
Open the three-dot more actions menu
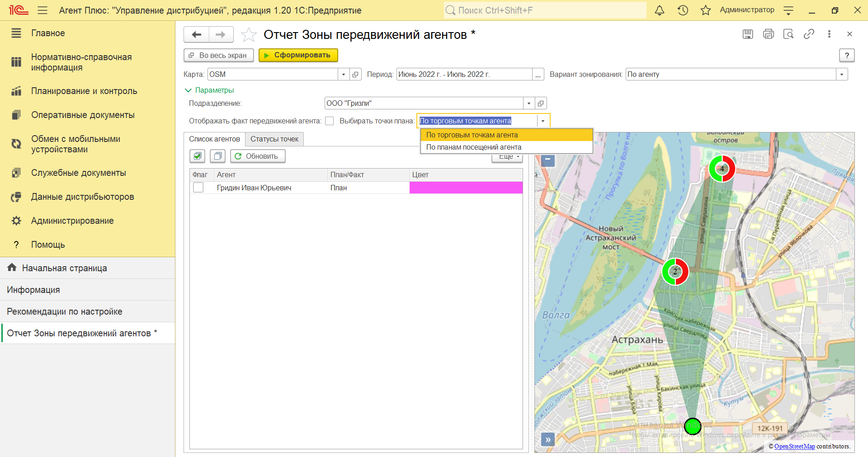pyautogui.click(x=829, y=34)
